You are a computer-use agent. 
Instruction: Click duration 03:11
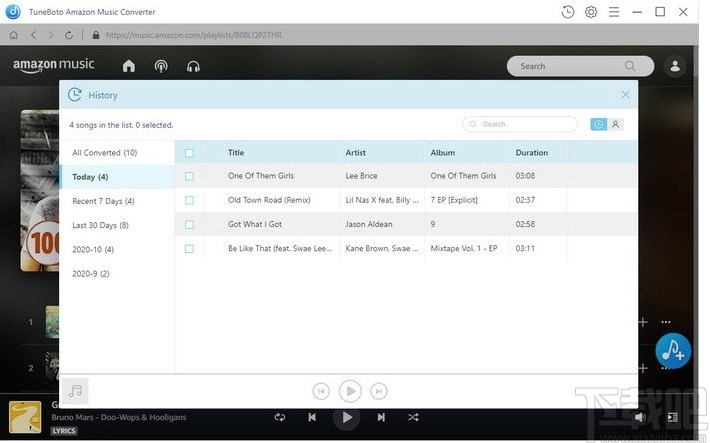coord(525,248)
